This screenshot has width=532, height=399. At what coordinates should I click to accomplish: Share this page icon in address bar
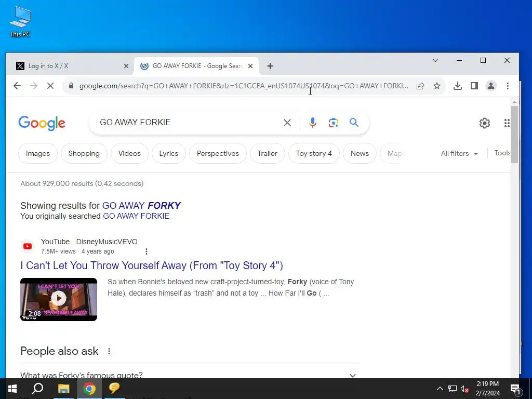420,86
